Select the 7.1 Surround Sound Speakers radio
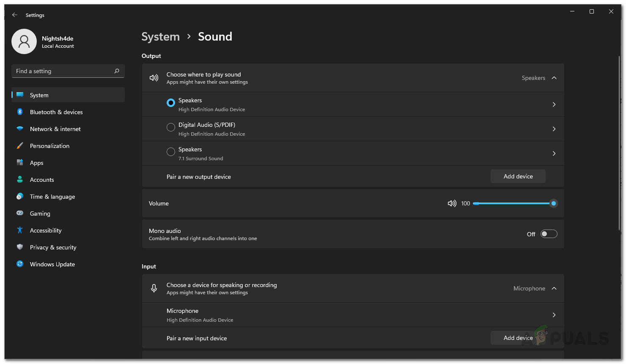 pos(171,152)
